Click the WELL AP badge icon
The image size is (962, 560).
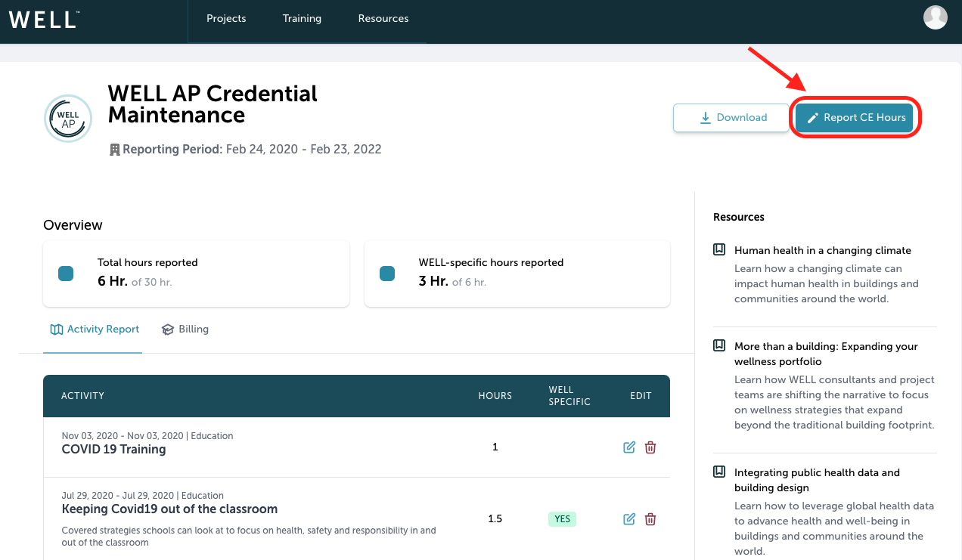point(68,119)
